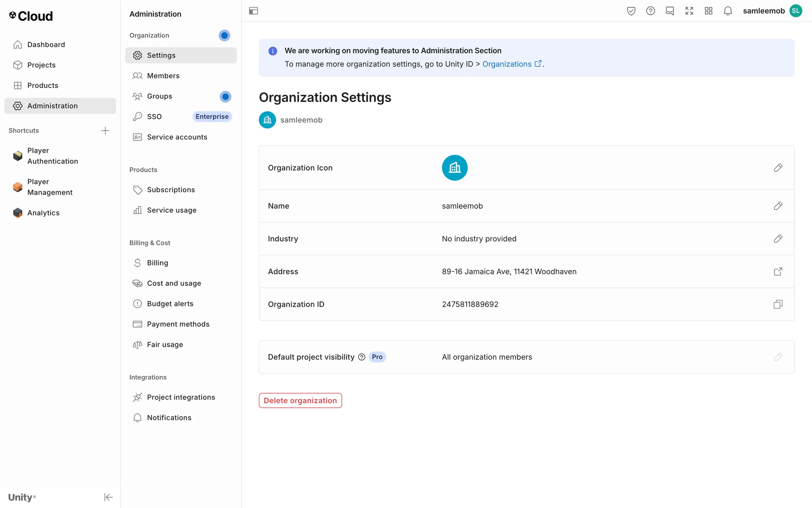Click the blue dot next to Groups
Screen dimensions: 812x508
(225, 97)
